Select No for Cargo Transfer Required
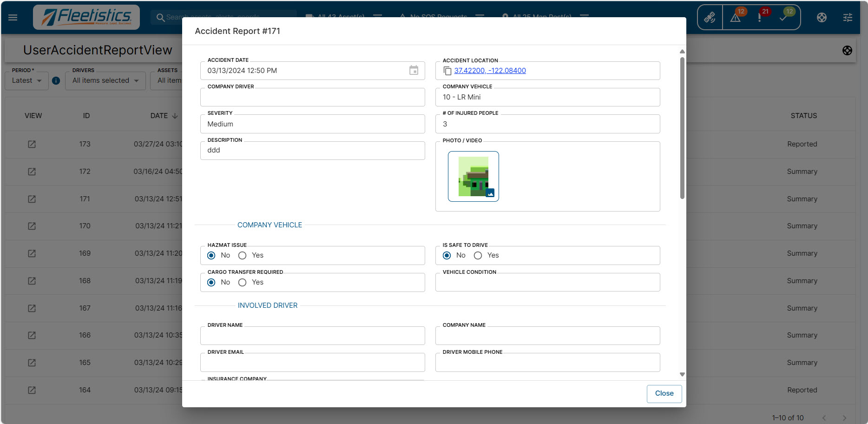 pyautogui.click(x=211, y=282)
